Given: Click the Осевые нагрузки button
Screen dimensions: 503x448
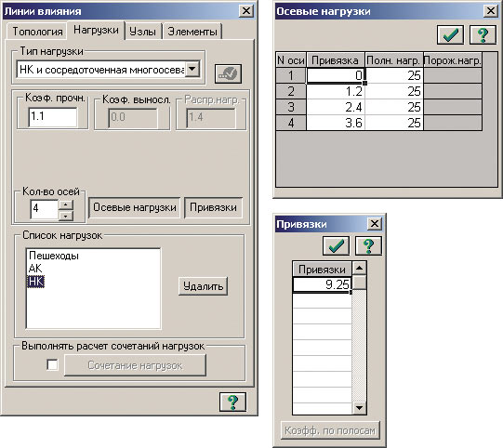Looking at the screenshot, I should (135, 207).
